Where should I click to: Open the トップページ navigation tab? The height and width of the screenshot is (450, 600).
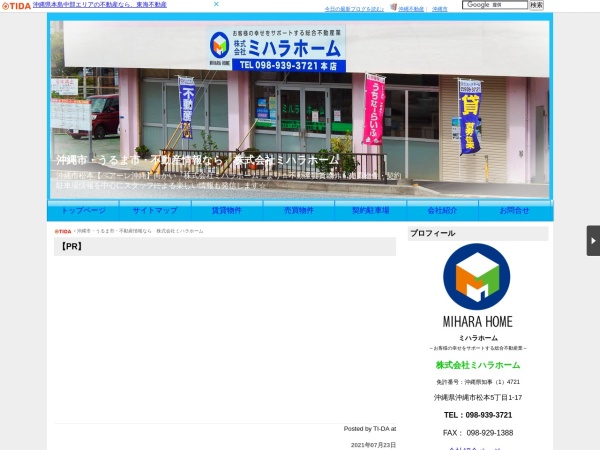tap(83, 210)
